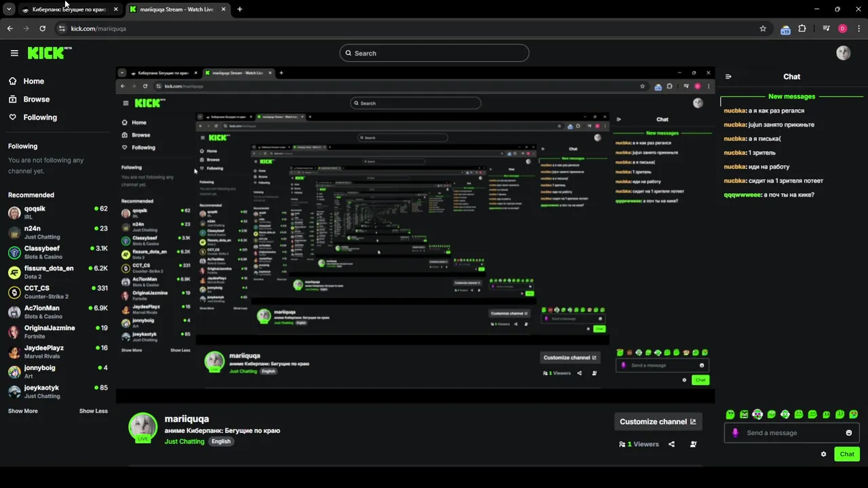Send the message with the green Chat button
The height and width of the screenshot is (488, 868).
click(847, 454)
